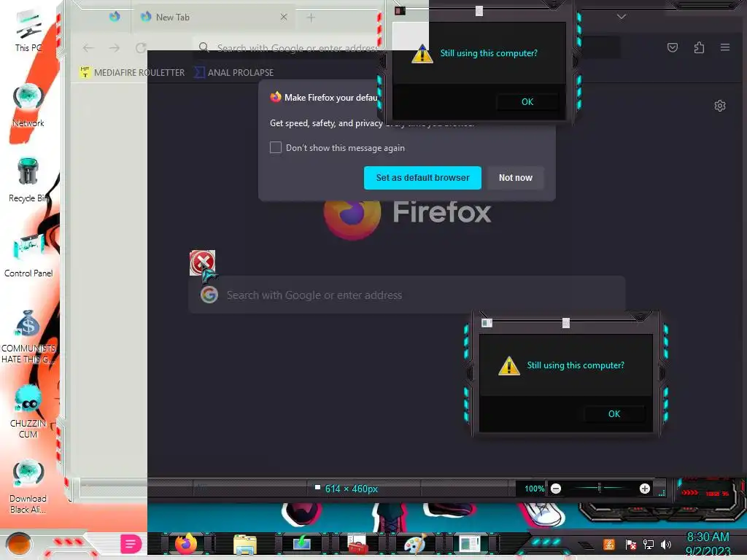Open the Control Panel desktop icon
This screenshot has height=560, width=747.
(x=28, y=254)
